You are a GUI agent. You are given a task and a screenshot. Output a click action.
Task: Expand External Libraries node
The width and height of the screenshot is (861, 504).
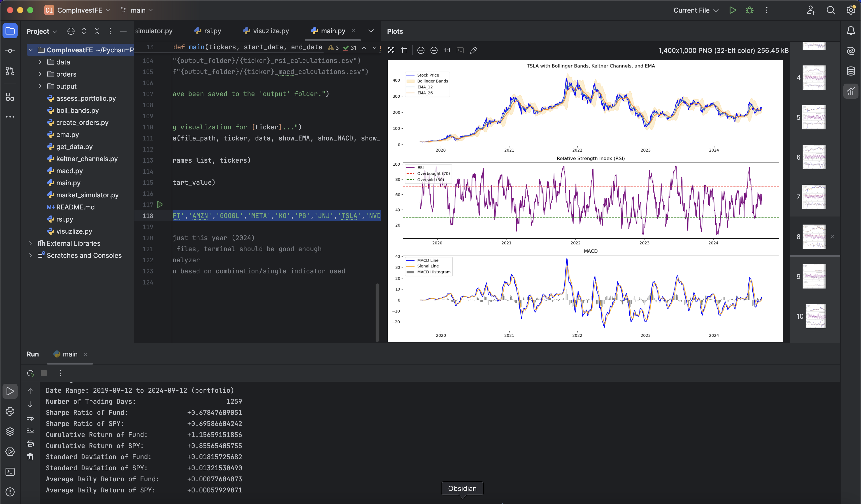[x=30, y=243]
